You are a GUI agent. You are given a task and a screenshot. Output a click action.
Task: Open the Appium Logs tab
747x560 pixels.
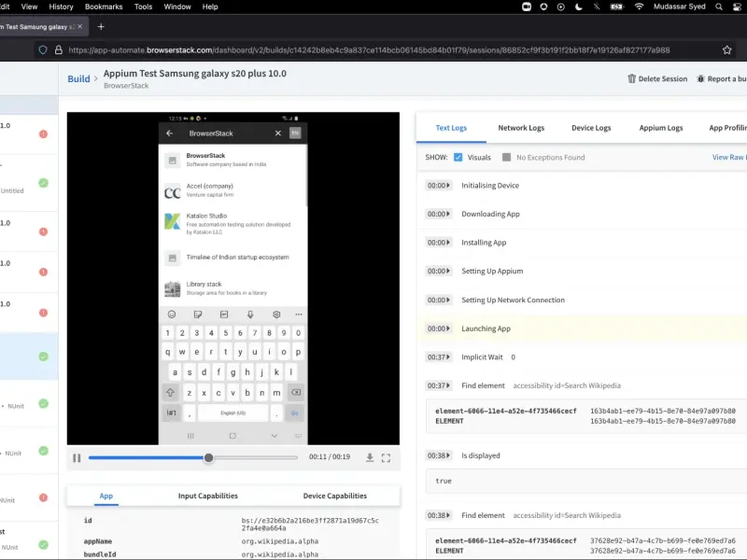coord(661,128)
